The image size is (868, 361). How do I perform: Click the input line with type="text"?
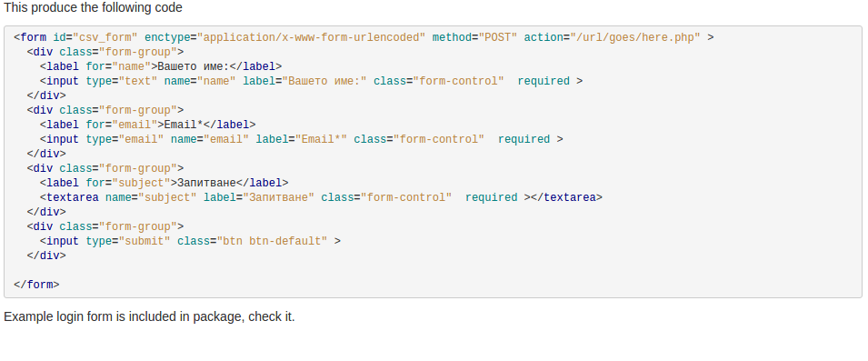pos(311,82)
